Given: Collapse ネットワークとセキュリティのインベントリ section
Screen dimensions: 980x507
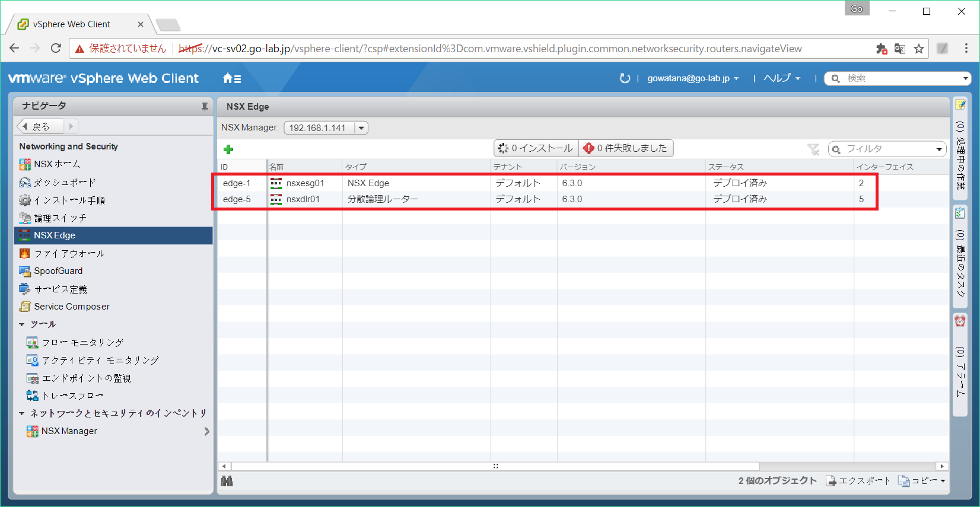Looking at the screenshot, I should point(22,413).
